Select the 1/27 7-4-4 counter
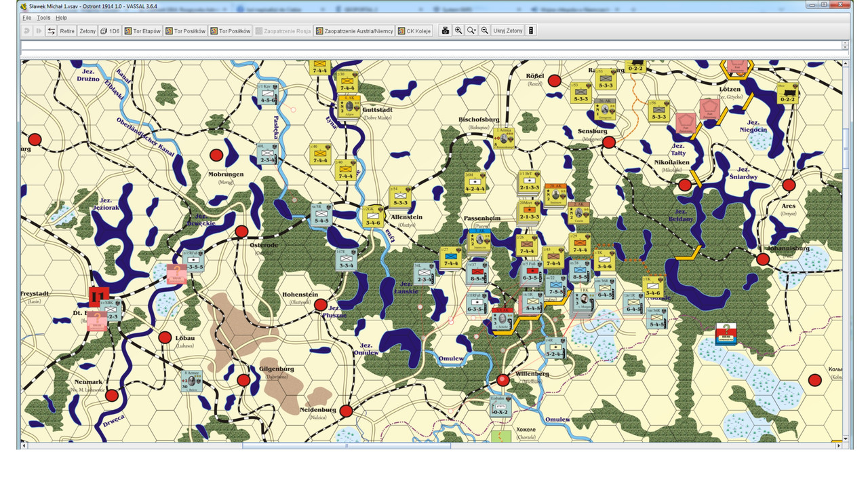Viewport: 868px width, 486px height. tap(450, 257)
